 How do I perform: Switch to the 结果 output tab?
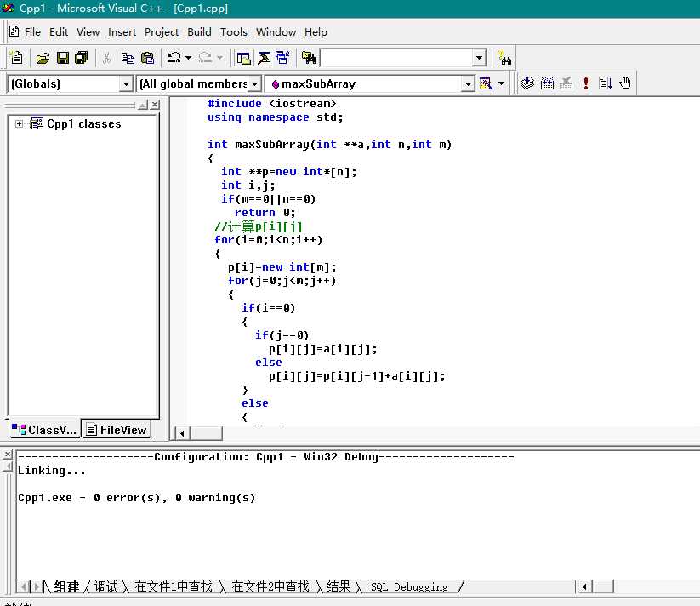coord(339,586)
